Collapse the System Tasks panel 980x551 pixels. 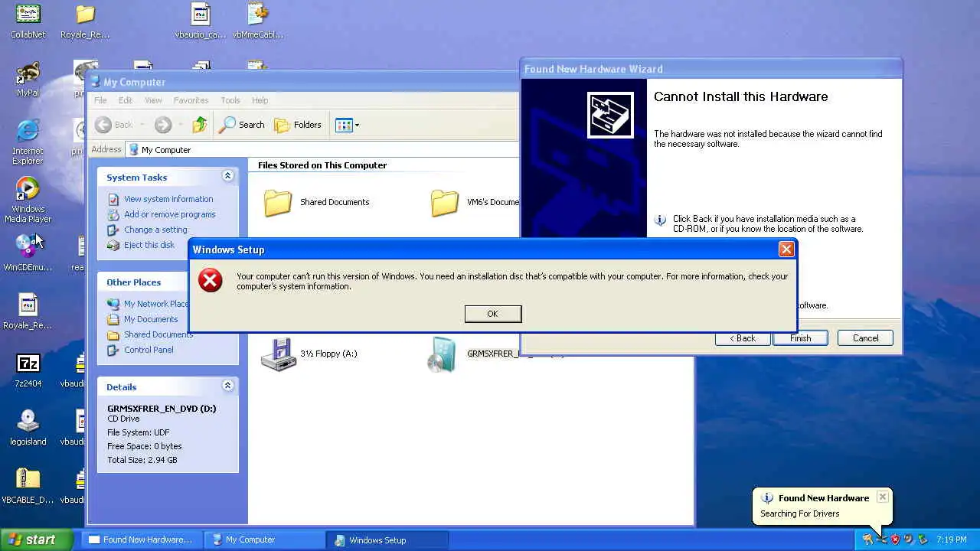pos(227,177)
